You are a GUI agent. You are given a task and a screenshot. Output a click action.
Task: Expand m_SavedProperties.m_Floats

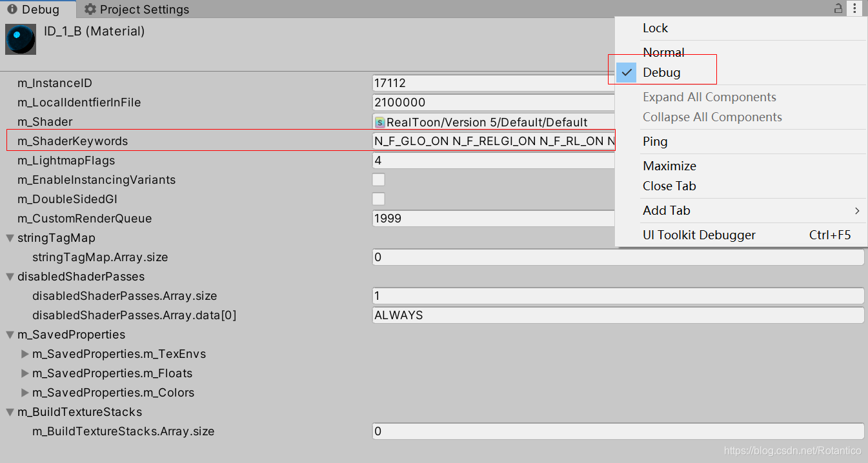coord(25,373)
